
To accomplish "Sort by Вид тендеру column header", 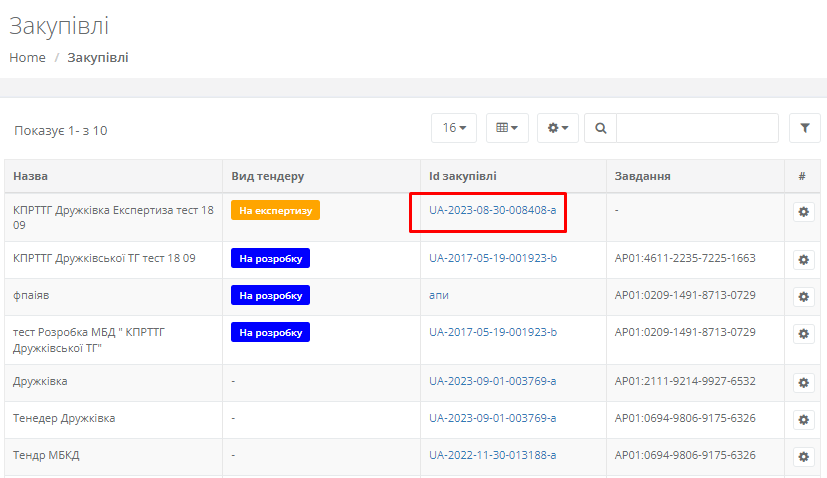I will click(267, 176).
